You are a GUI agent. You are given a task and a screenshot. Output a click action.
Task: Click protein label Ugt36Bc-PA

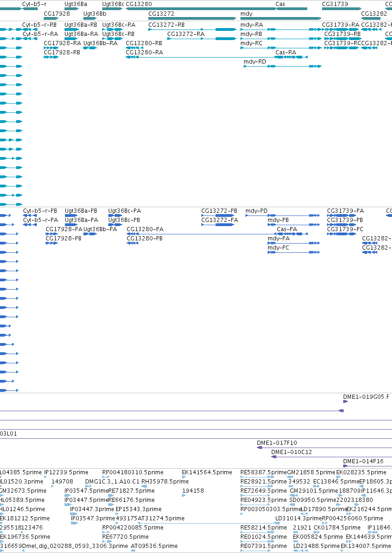(x=124, y=210)
